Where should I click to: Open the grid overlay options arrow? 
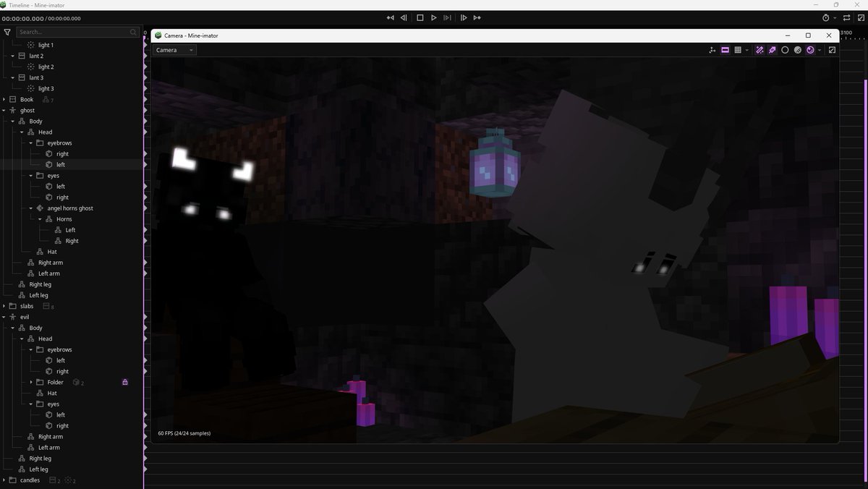[746, 50]
